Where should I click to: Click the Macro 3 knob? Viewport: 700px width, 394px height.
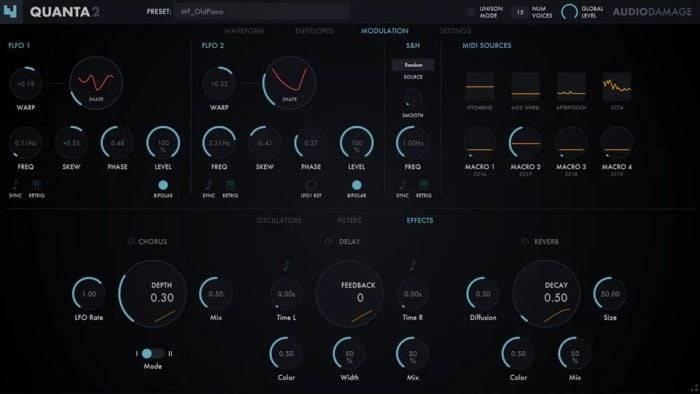[x=571, y=143]
